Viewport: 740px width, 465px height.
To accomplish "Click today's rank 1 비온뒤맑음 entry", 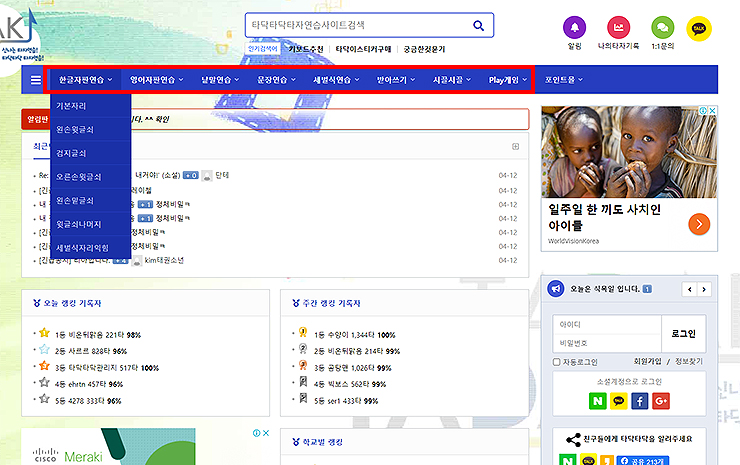I will click(98, 335).
